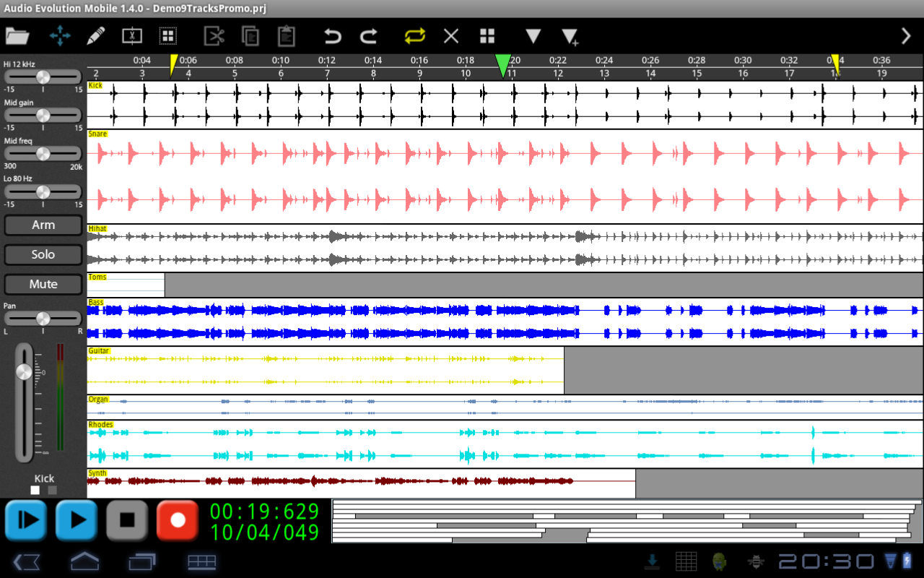Click the add-marker triangle with plus

click(570, 38)
